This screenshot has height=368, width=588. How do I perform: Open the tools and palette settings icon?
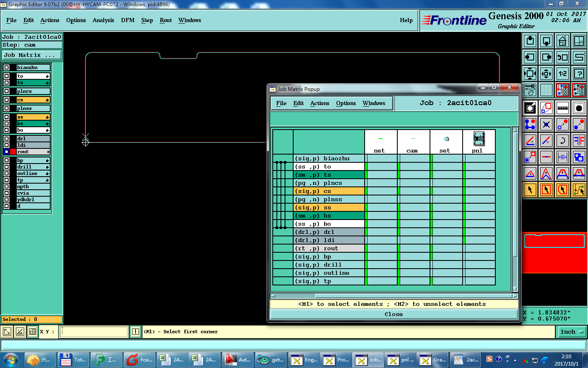point(530,90)
